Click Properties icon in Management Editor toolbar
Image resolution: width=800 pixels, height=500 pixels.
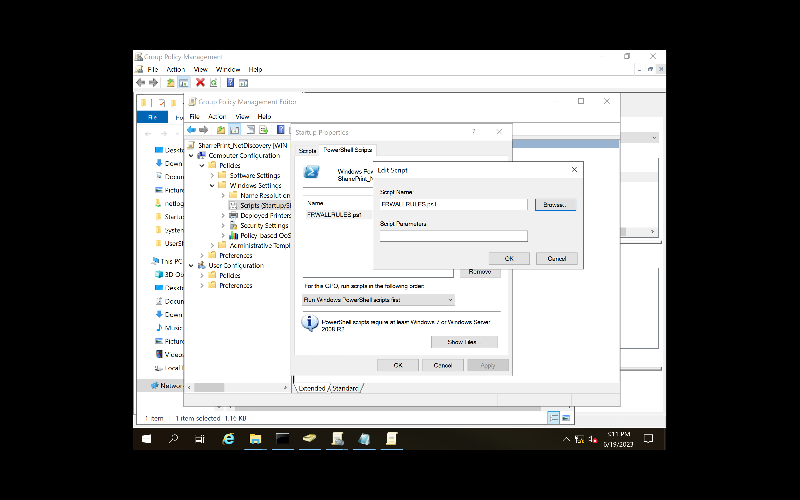(251, 130)
